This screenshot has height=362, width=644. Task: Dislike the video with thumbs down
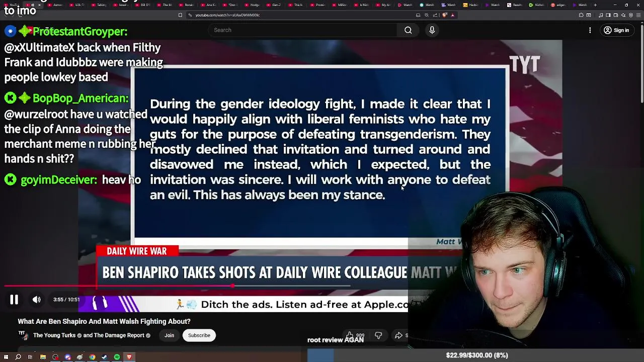pos(378,335)
